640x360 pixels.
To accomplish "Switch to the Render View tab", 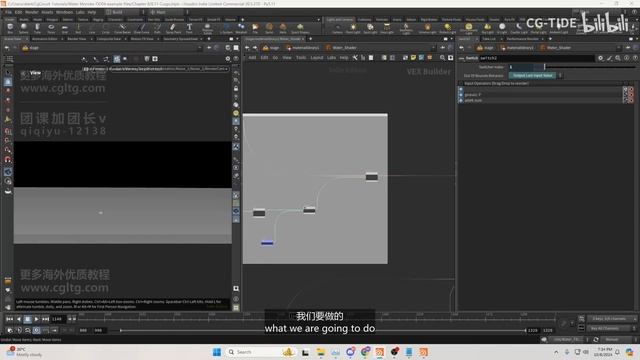I will 76,39.
